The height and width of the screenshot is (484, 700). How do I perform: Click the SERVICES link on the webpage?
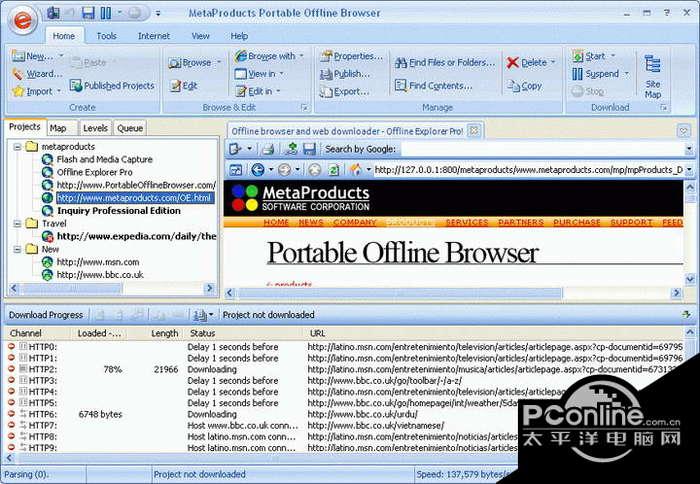[467, 222]
